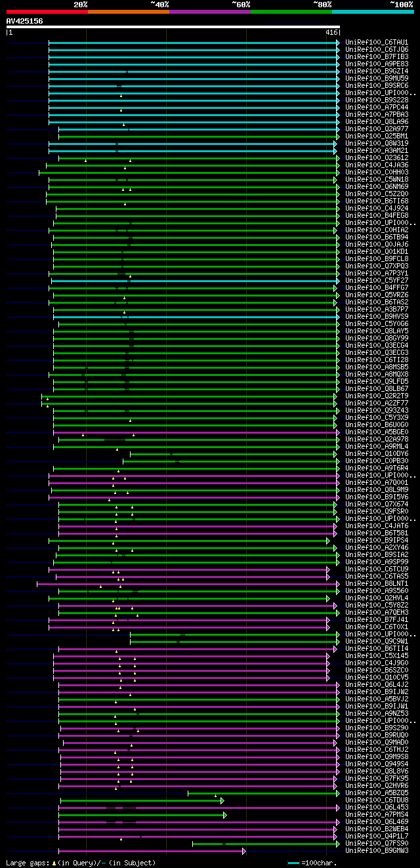Select the UniRef100_Q8LAY5 label

click(377, 331)
